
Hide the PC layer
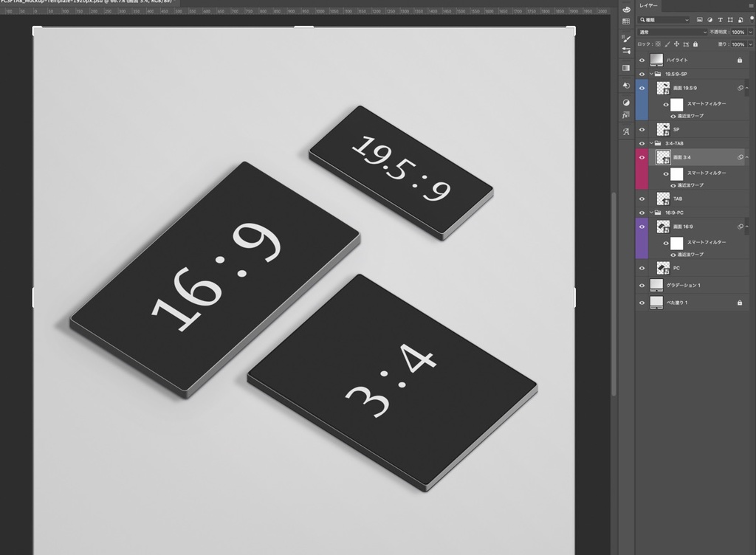tap(642, 268)
